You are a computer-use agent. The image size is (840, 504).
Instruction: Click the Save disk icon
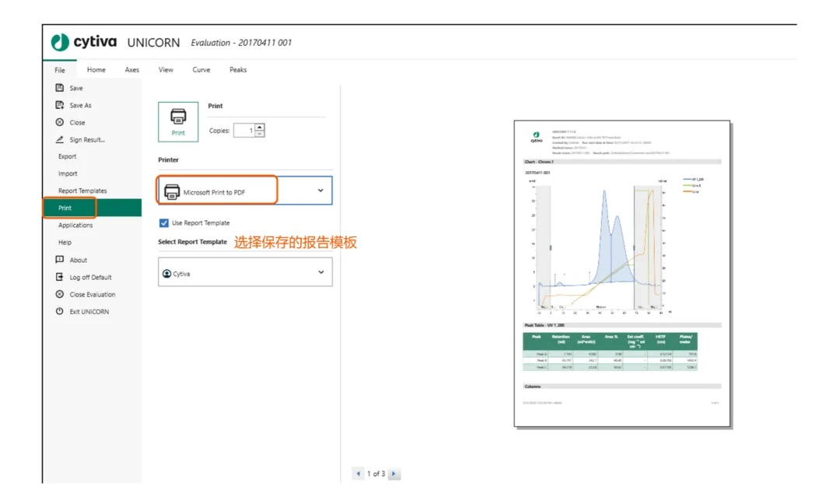click(x=59, y=88)
